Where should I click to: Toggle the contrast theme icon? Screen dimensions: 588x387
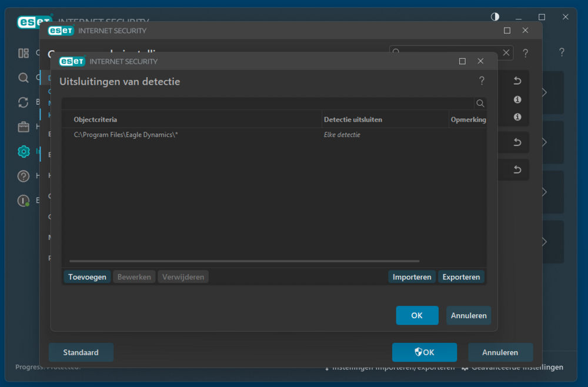pos(495,17)
